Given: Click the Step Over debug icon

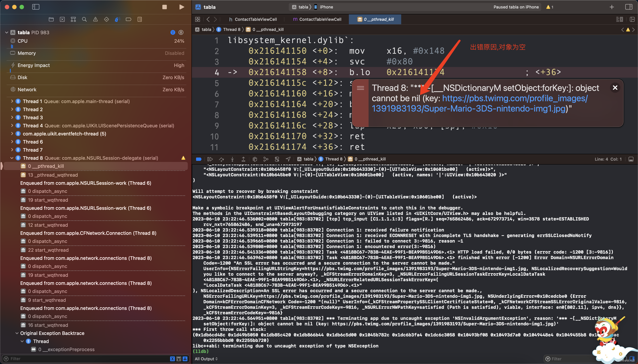Looking at the screenshot, I should (221, 159).
